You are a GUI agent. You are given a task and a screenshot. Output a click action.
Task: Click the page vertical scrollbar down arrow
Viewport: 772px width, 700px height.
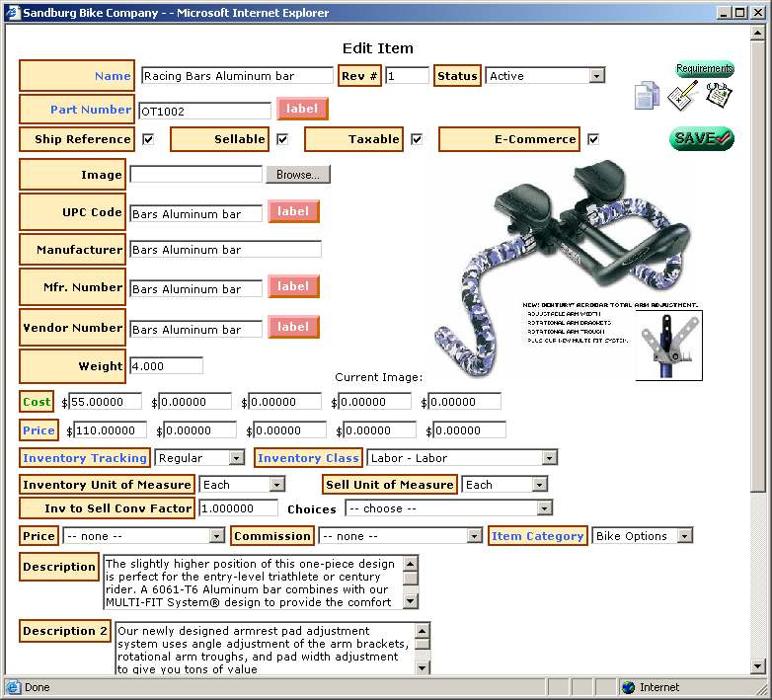(x=758, y=666)
